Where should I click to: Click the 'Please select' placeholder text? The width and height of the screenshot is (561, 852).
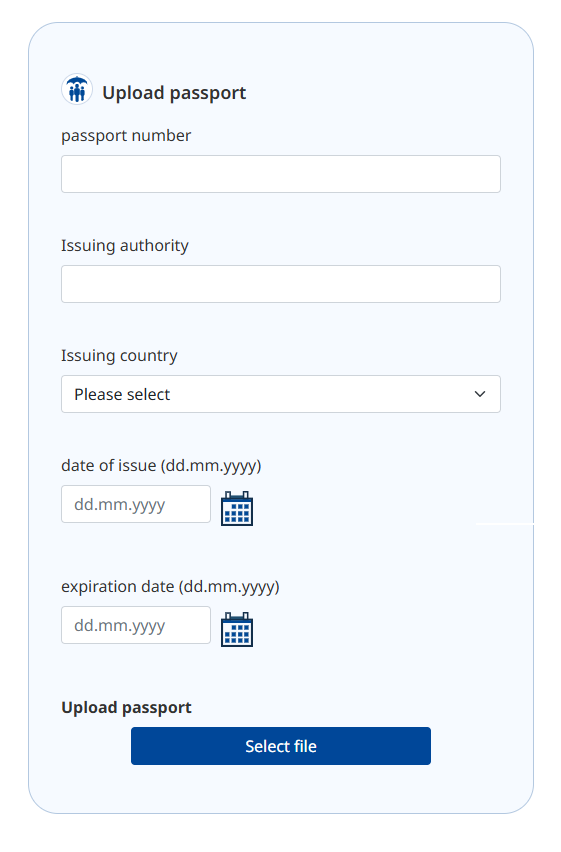(x=122, y=394)
